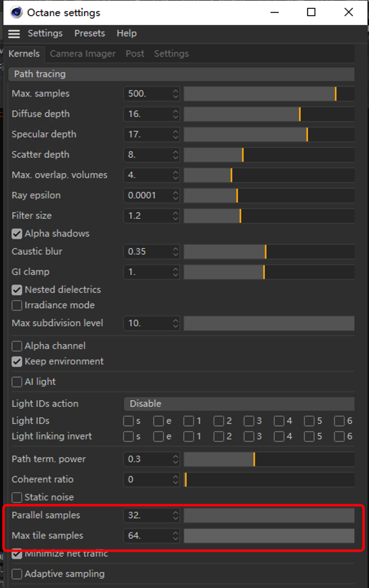Click the Caustic blur spinner arrows

(x=176, y=252)
